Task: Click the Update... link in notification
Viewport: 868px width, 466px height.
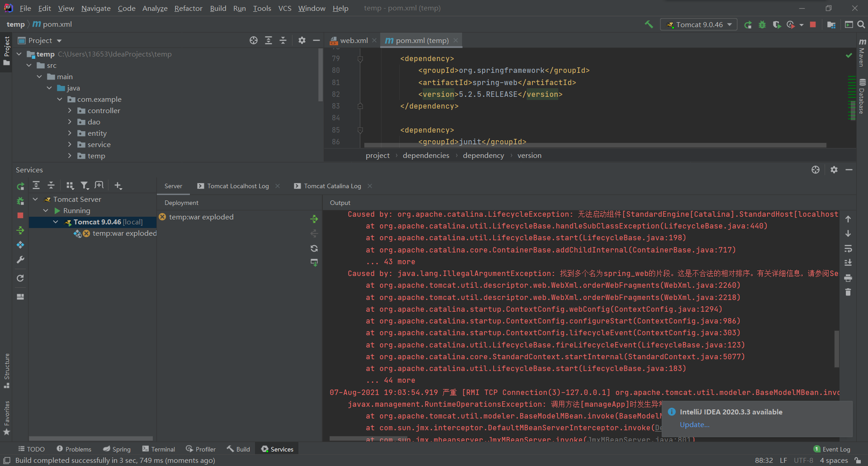Action: pyautogui.click(x=694, y=424)
